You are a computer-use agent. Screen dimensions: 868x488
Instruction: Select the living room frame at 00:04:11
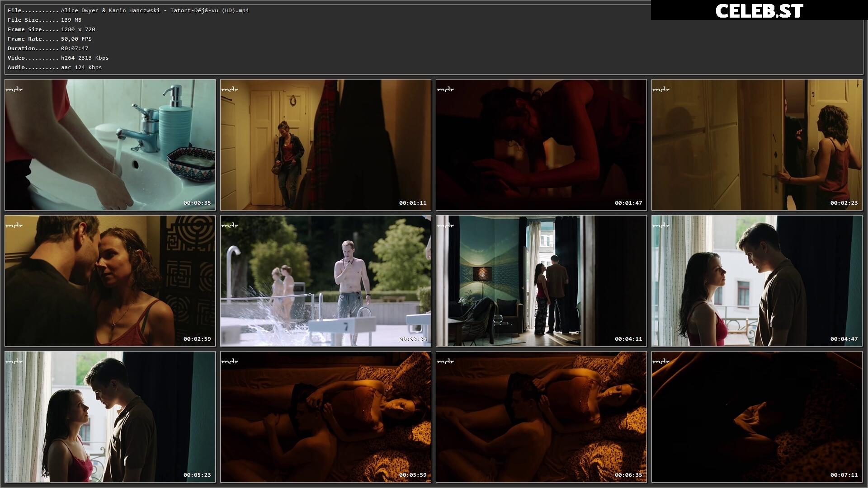[541, 281]
